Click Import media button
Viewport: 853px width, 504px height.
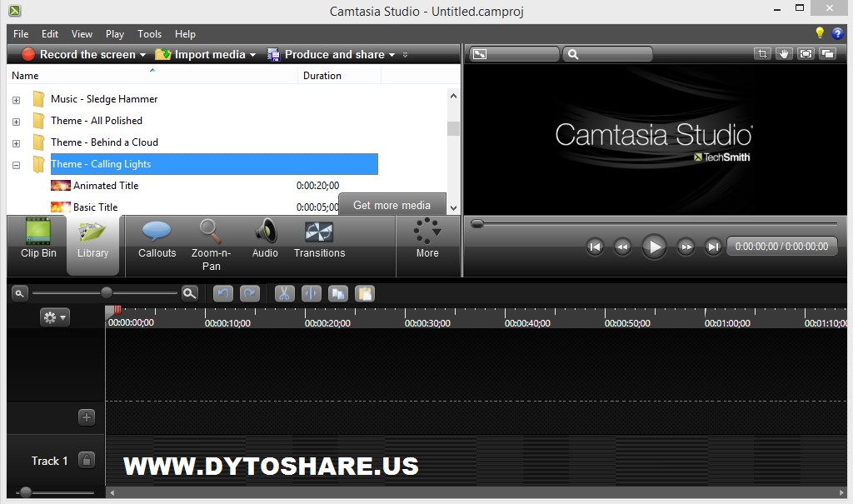click(x=200, y=54)
